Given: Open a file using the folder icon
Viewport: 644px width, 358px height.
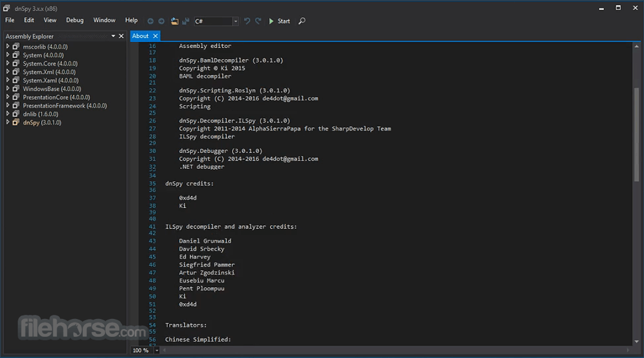Looking at the screenshot, I should click(174, 21).
